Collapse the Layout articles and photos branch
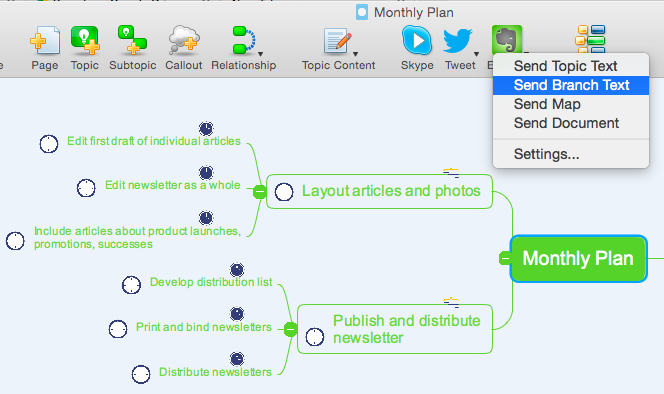 tap(260, 192)
